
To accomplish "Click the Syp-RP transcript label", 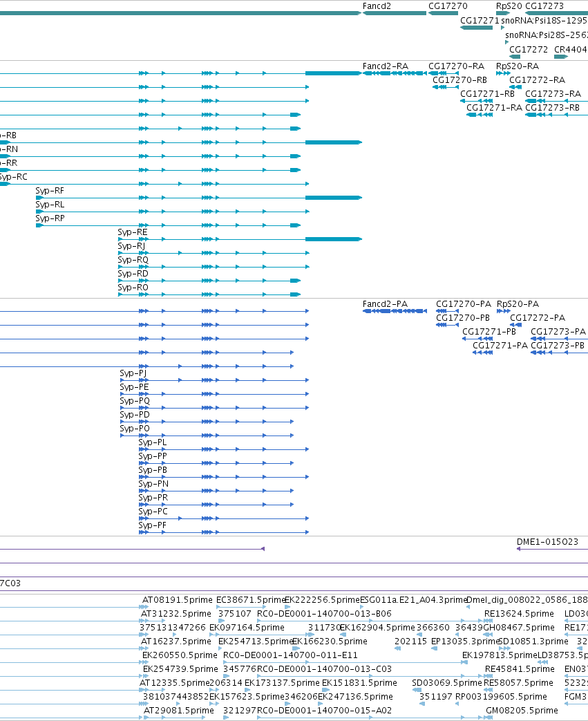I will click(50, 218).
